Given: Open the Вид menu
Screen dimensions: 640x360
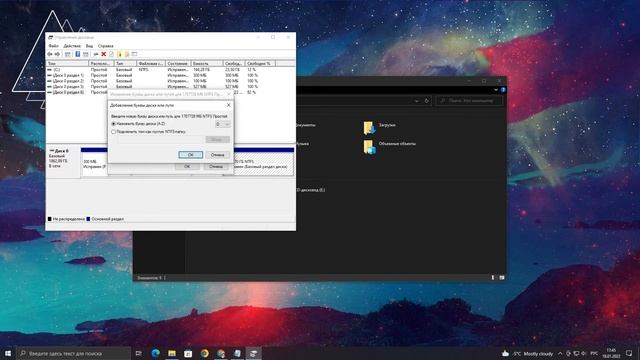Looking at the screenshot, I should (89, 46).
